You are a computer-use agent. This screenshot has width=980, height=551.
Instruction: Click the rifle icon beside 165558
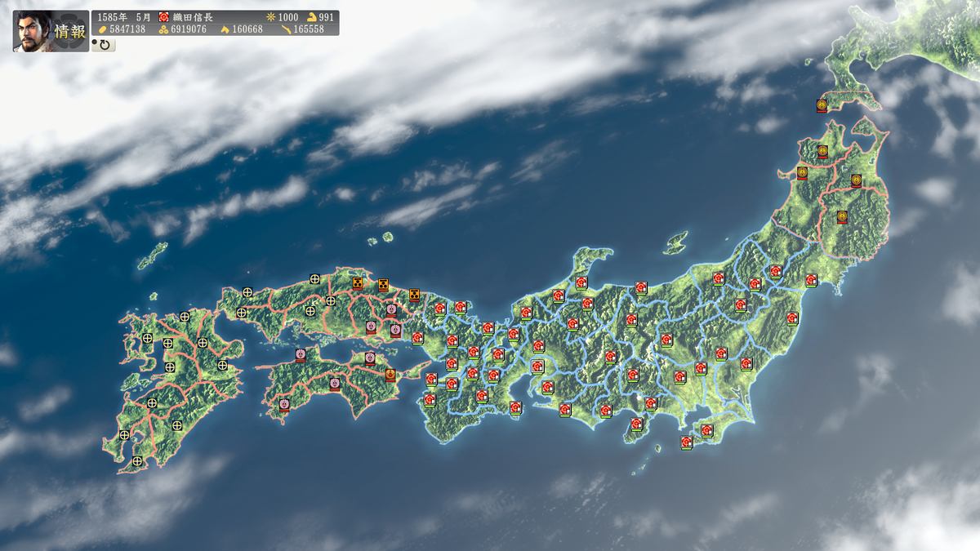pyautogui.click(x=287, y=29)
